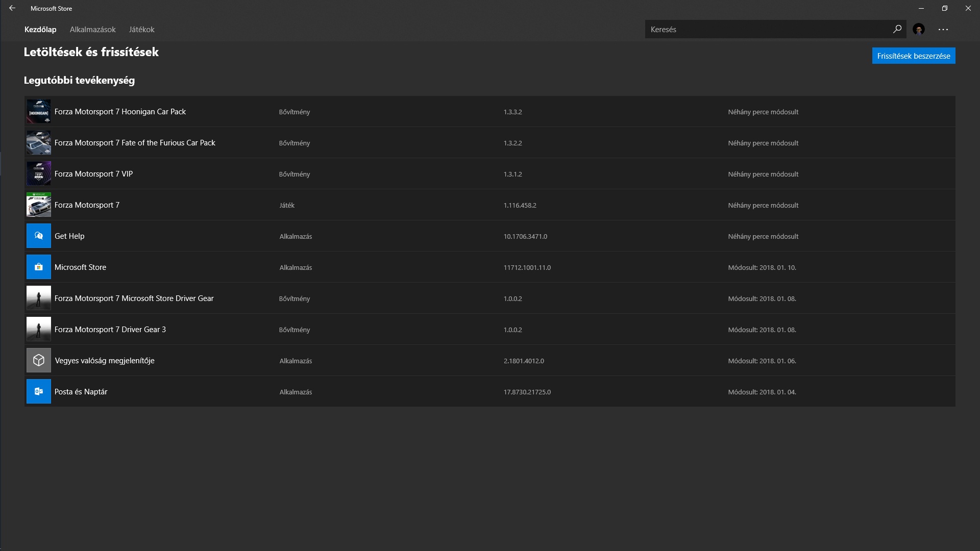Click the Frissítések beszerzése button
This screenshot has height=551, width=980.
(914, 56)
